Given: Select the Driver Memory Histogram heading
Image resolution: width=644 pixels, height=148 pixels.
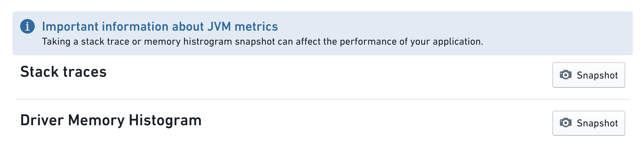Looking at the screenshot, I should [111, 120].
